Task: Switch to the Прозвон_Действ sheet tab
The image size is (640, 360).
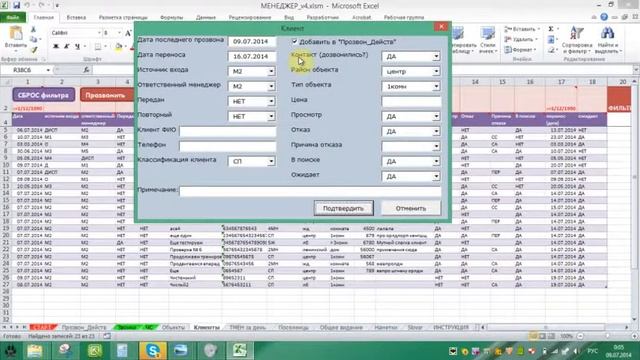Action: [84, 327]
